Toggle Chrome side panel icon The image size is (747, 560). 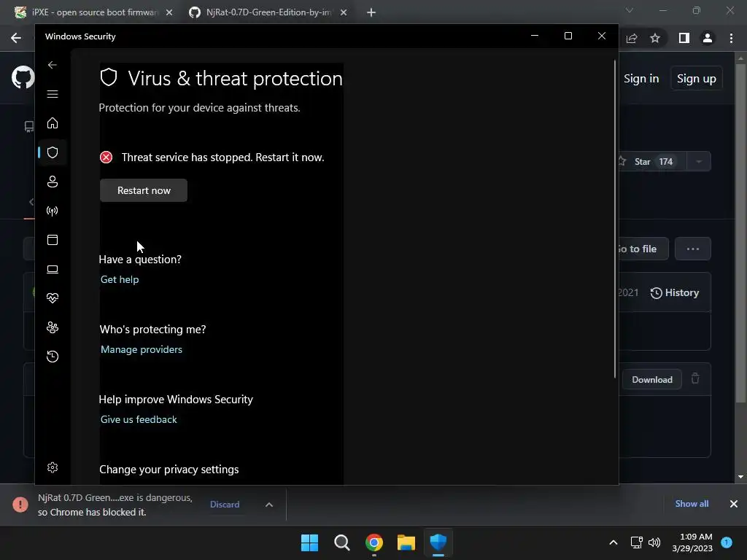point(684,38)
